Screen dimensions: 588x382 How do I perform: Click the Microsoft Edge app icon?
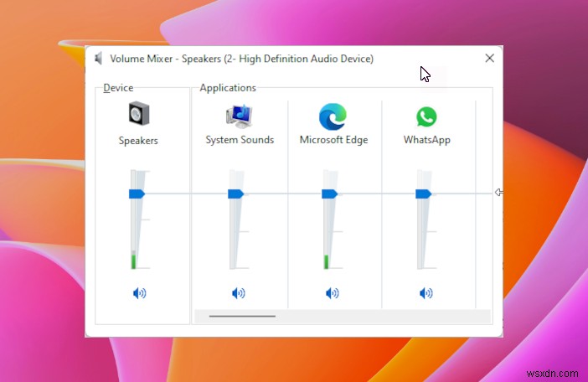tap(333, 116)
